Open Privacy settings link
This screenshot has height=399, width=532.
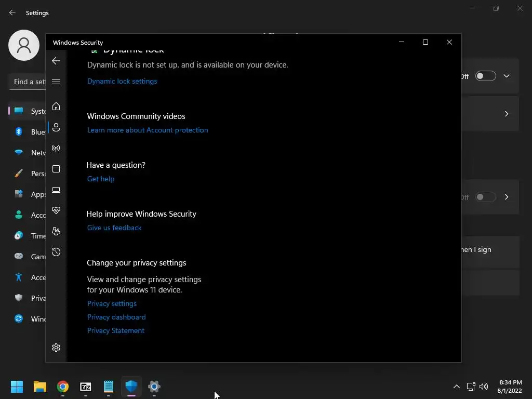[x=112, y=303]
